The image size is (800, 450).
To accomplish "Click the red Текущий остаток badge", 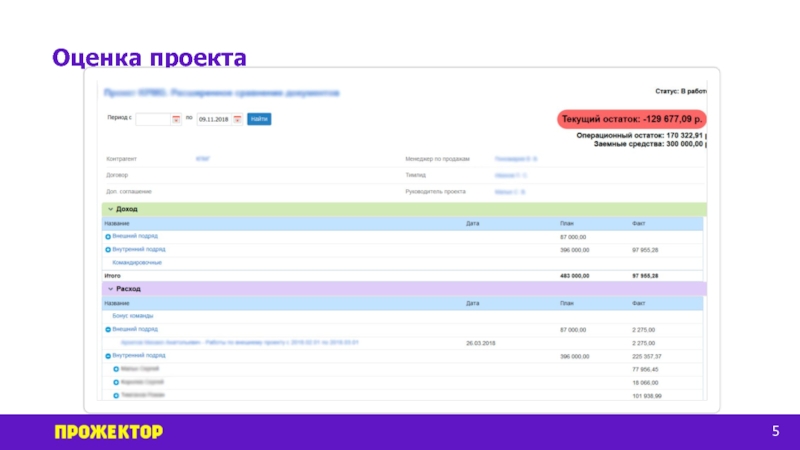I will [x=631, y=119].
